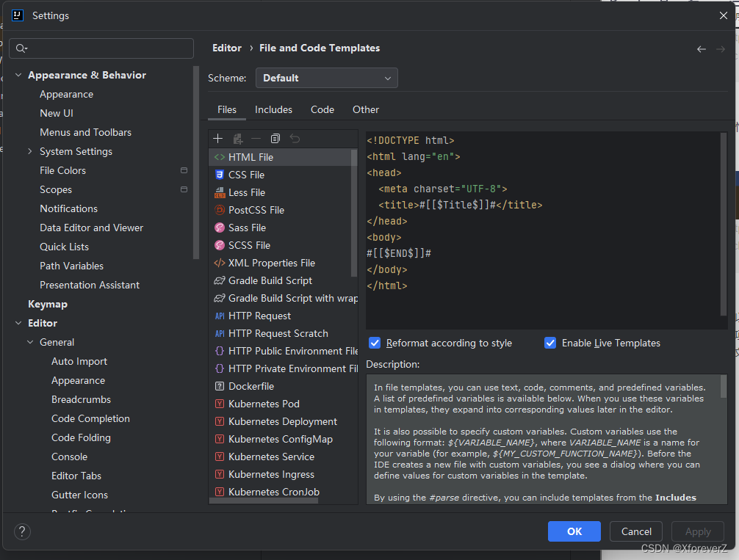
Task: Click the Kubernetes Ingress template icon
Action: (x=220, y=474)
